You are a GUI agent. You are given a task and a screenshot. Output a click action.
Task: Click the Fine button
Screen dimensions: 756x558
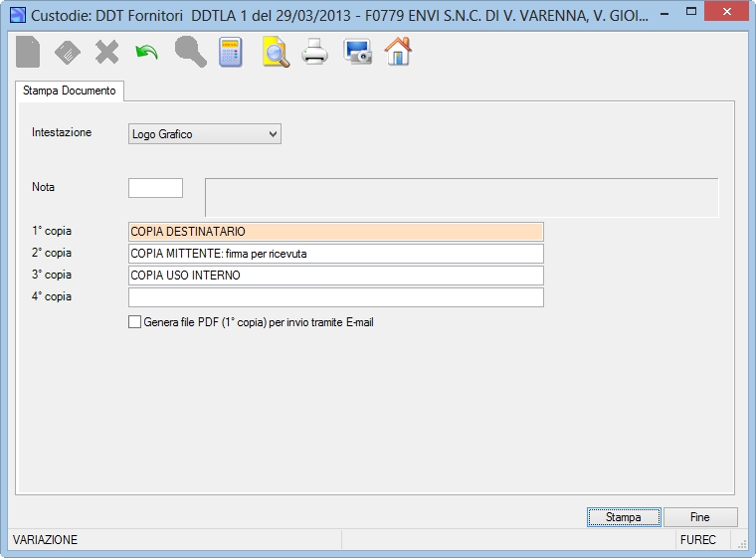tap(700, 517)
